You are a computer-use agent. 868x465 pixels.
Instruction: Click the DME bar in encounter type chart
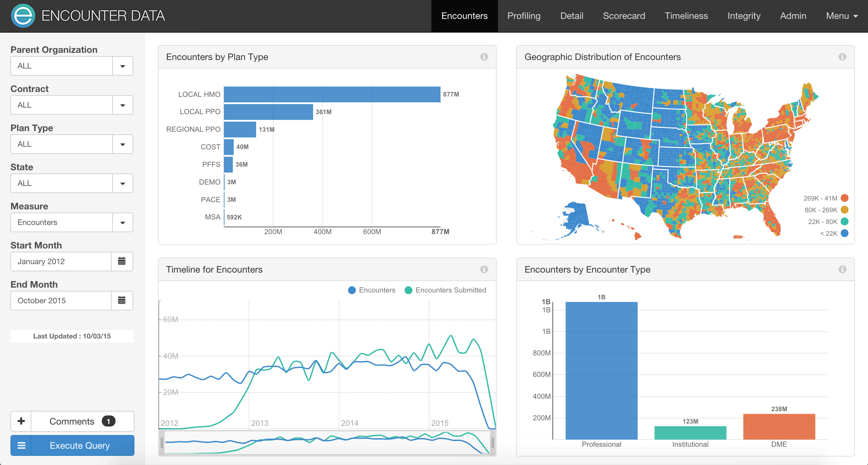tap(779, 427)
